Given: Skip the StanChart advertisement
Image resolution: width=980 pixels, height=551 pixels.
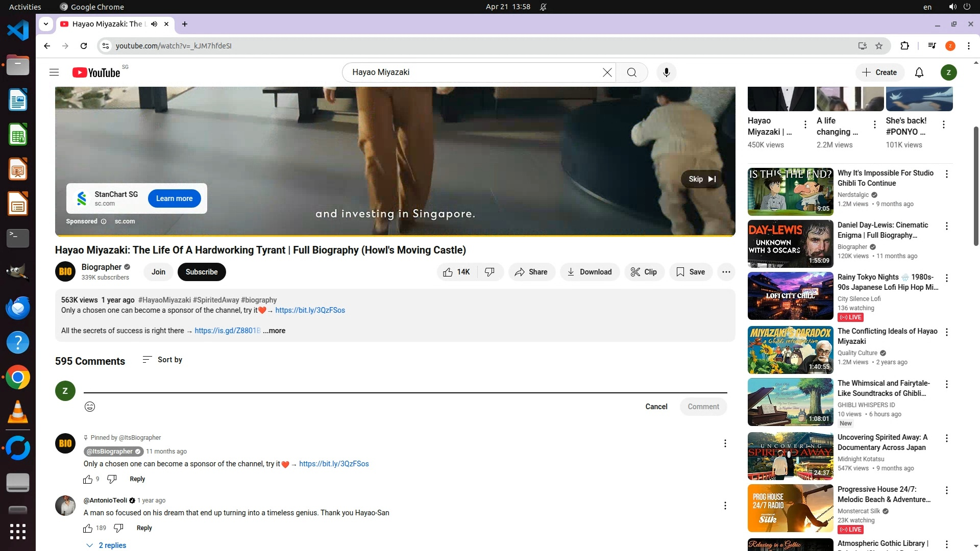Looking at the screenshot, I should (x=702, y=179).
